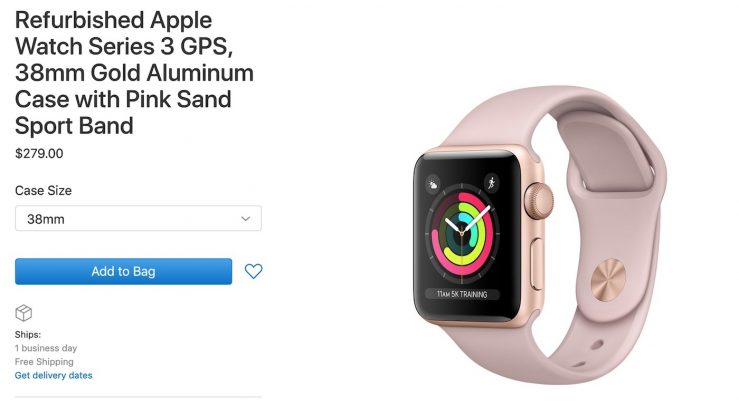Click the 11AM 5K Training complication
Image resolution: width=739 pixels, height=406 pixels.
[x=462, y=294]
